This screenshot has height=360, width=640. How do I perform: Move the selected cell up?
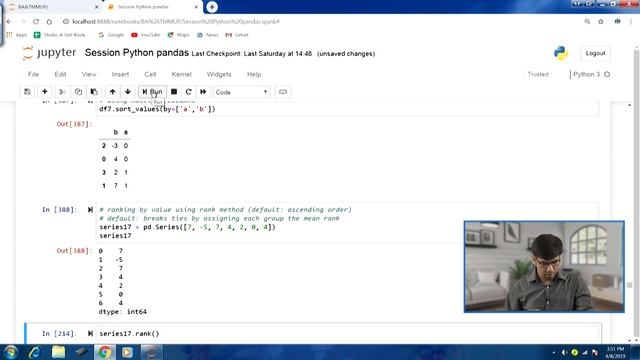(x=112, y=92)
